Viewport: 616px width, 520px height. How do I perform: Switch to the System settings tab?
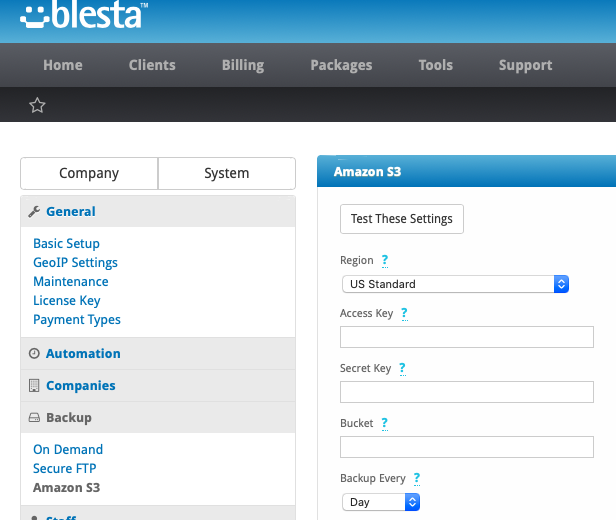[x=227, y=173]
